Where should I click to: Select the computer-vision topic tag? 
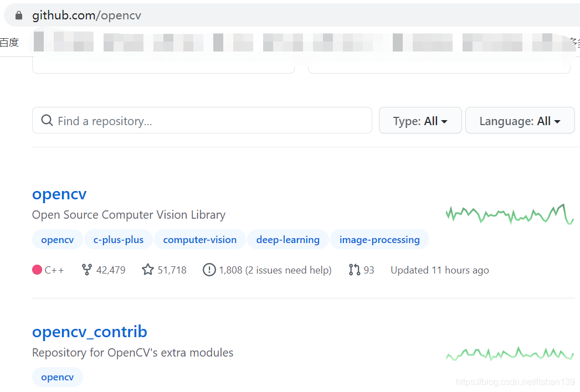click(200, 239)
